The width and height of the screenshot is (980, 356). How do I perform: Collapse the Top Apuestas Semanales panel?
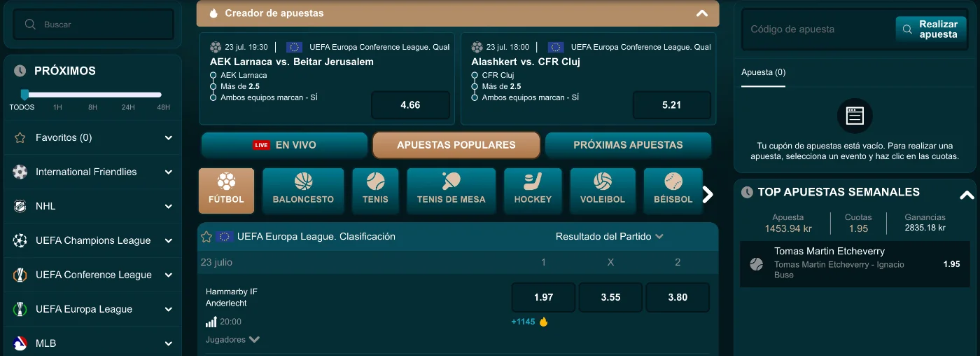pyautogui.click(x=967, y=196)
